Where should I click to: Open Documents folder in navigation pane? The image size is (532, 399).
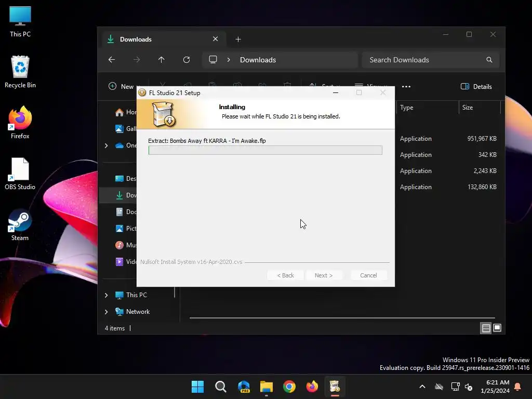pos(126,212)
